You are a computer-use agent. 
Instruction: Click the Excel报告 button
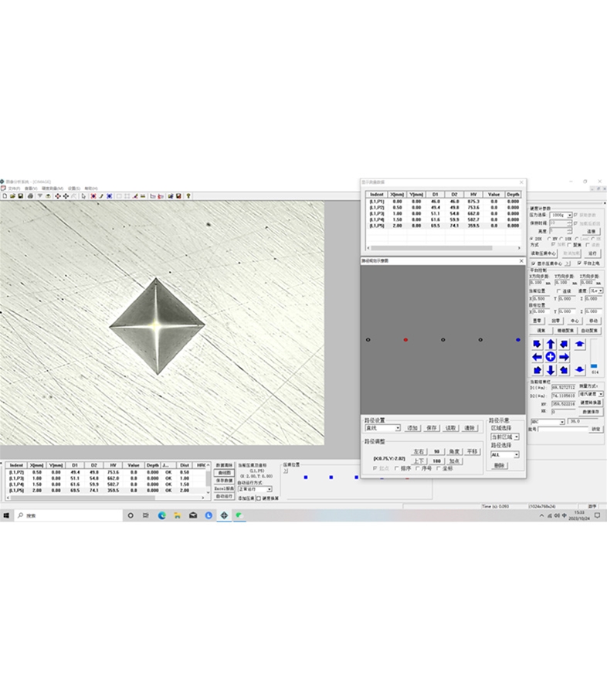coord(224,488)
